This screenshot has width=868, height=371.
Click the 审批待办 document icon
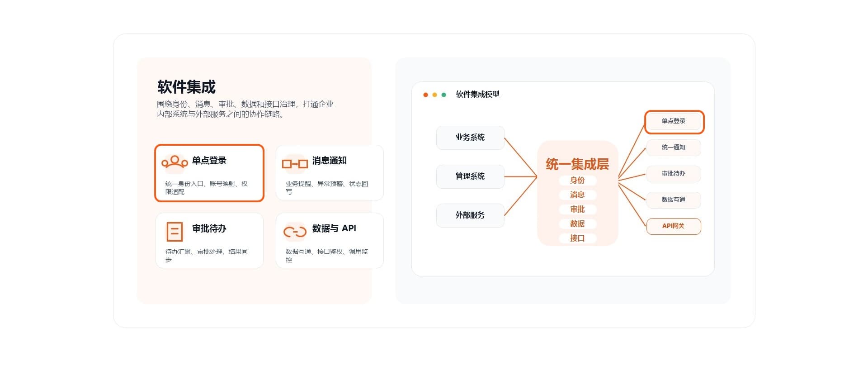[x=175, y=232]
